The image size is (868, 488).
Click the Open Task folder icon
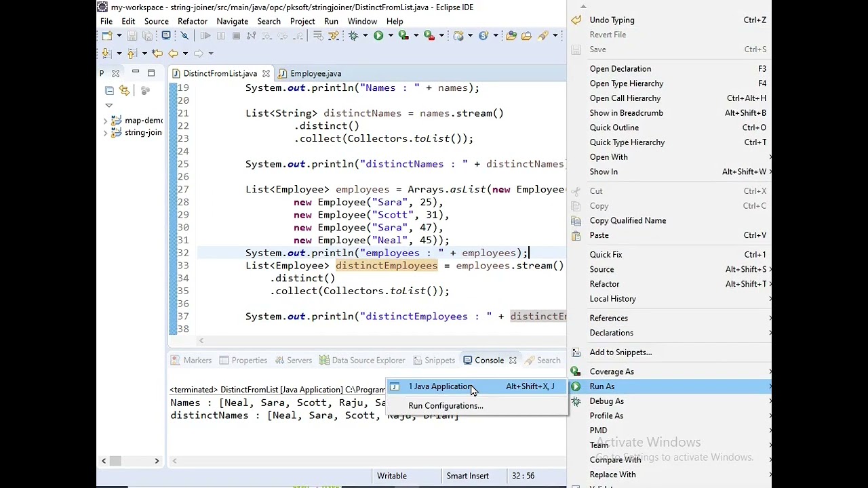click(x=526, y=35)
